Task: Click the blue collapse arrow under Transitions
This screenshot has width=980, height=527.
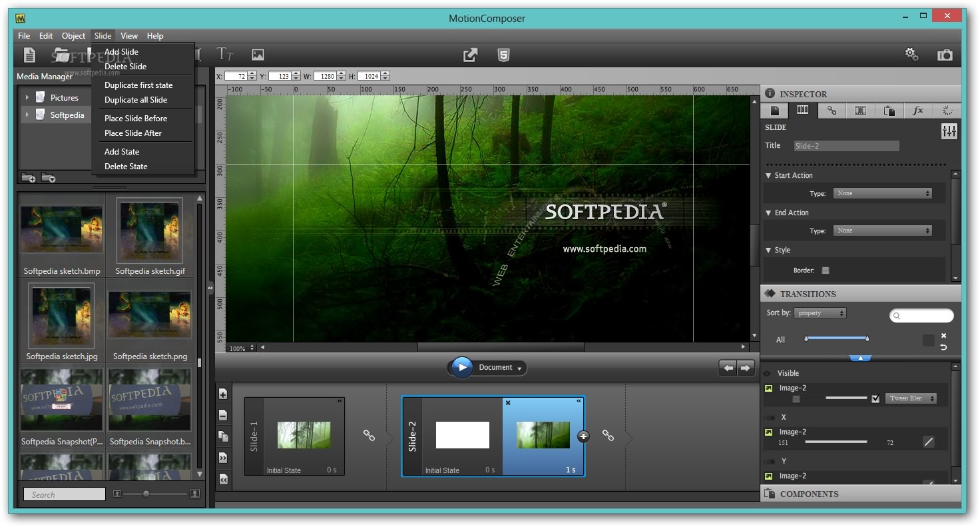Action: click(x=860, y=358)
